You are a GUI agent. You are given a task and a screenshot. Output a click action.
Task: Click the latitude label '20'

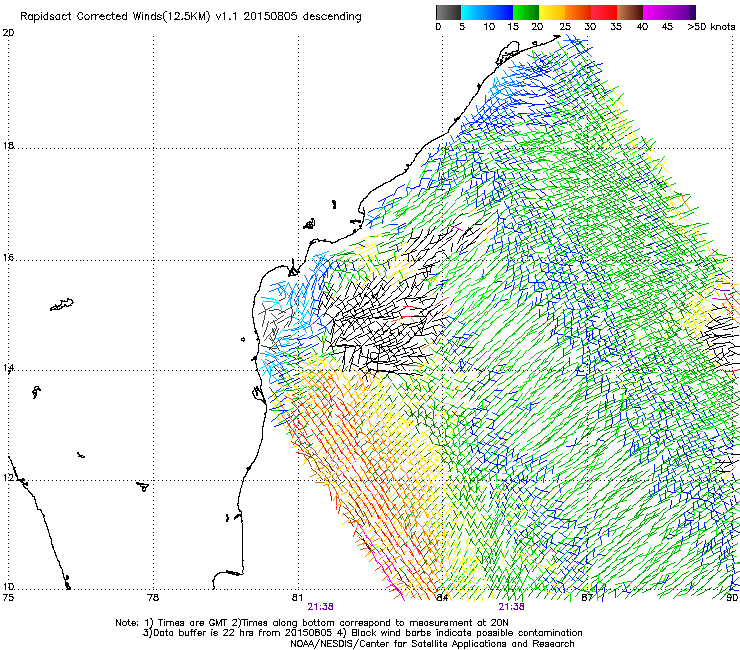coord(8,33)
